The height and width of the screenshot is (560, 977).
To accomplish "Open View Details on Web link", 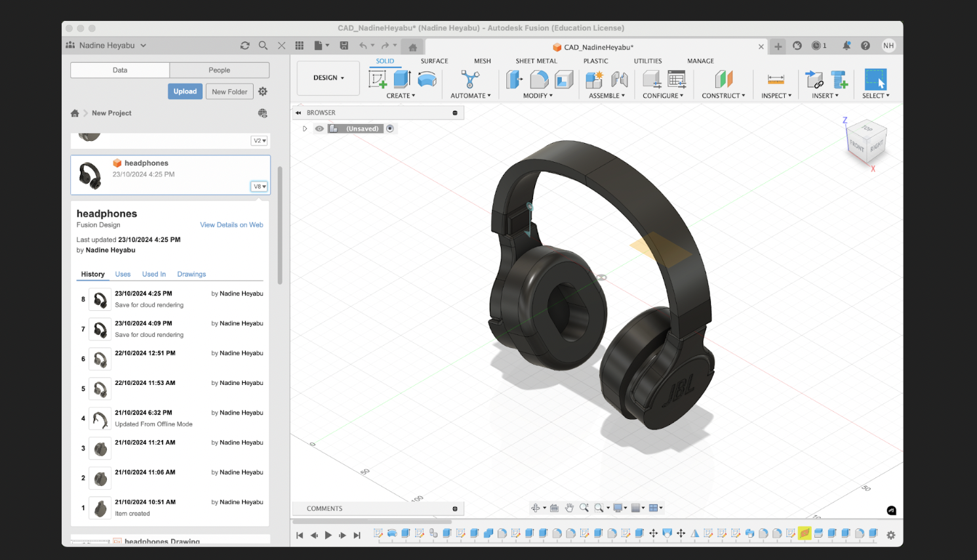I will [231, 225].
